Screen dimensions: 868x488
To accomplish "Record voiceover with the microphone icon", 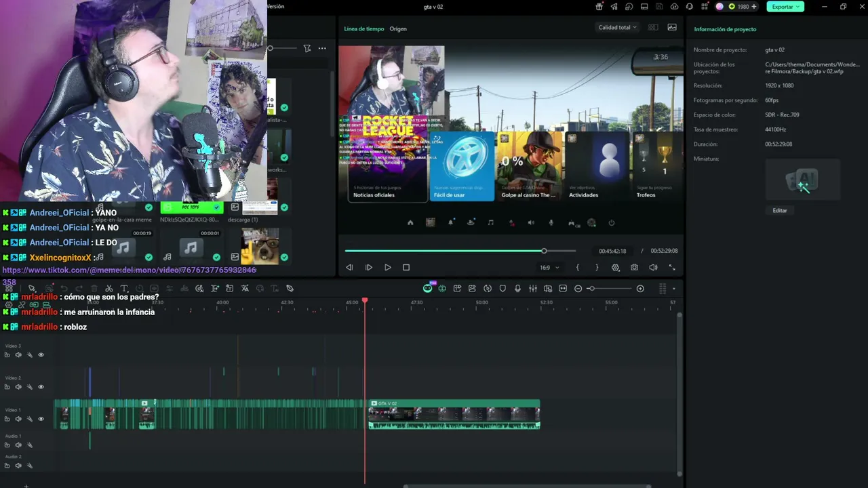I will pyautogui.click(x=517, y=289).
